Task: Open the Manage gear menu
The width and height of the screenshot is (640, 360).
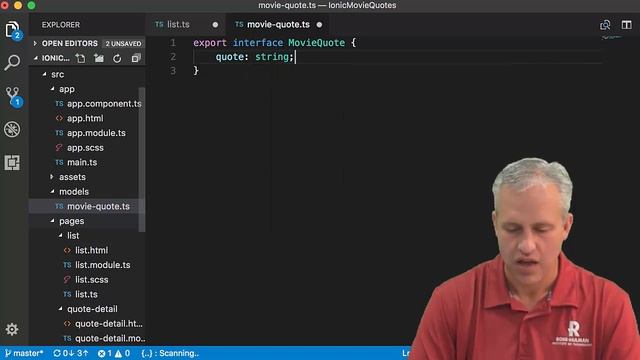Action: tap(12, 329)
